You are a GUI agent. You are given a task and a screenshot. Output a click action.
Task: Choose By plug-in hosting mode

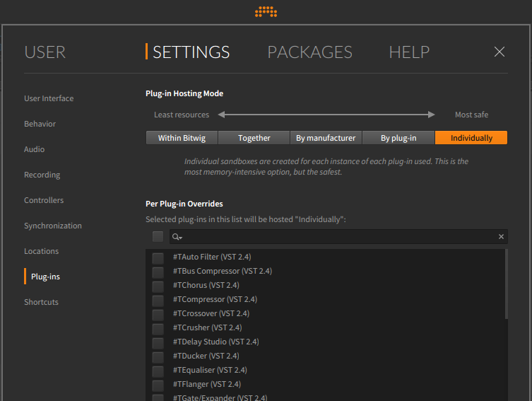tap(398, 138)
